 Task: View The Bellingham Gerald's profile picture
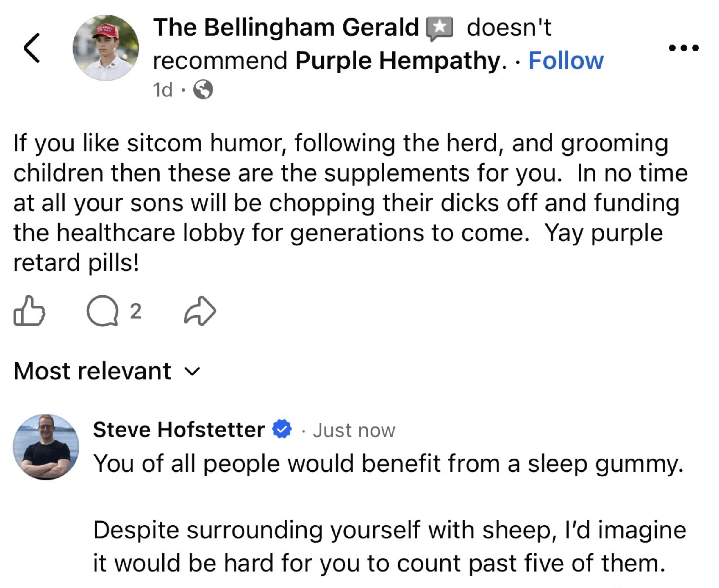click(x=106, y=48)
